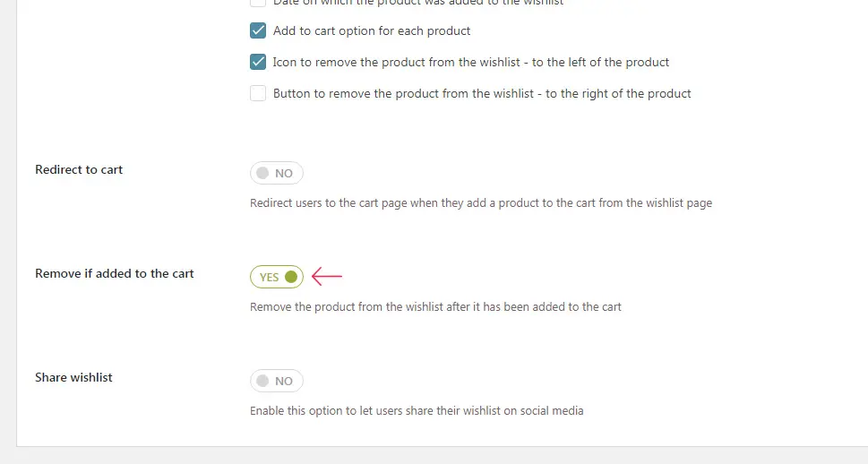
Task: Enable the Button to remove product checkbox
Action: pos(258,93)
